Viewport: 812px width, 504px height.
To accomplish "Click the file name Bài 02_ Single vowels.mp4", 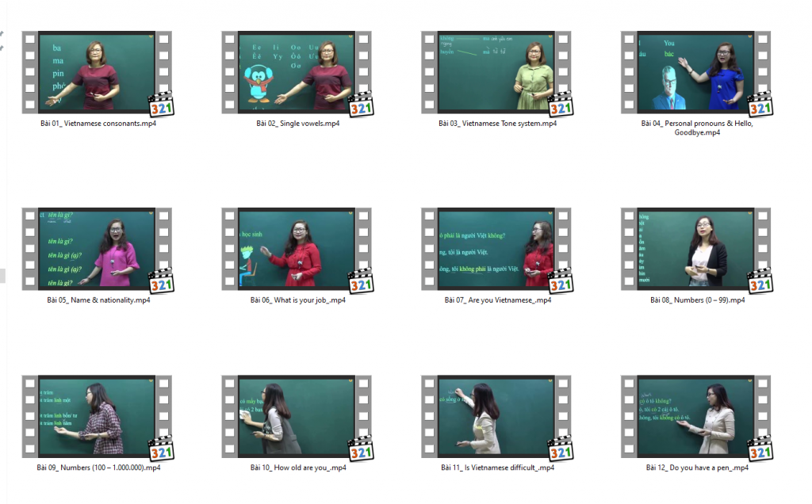I will click(297, 124).
